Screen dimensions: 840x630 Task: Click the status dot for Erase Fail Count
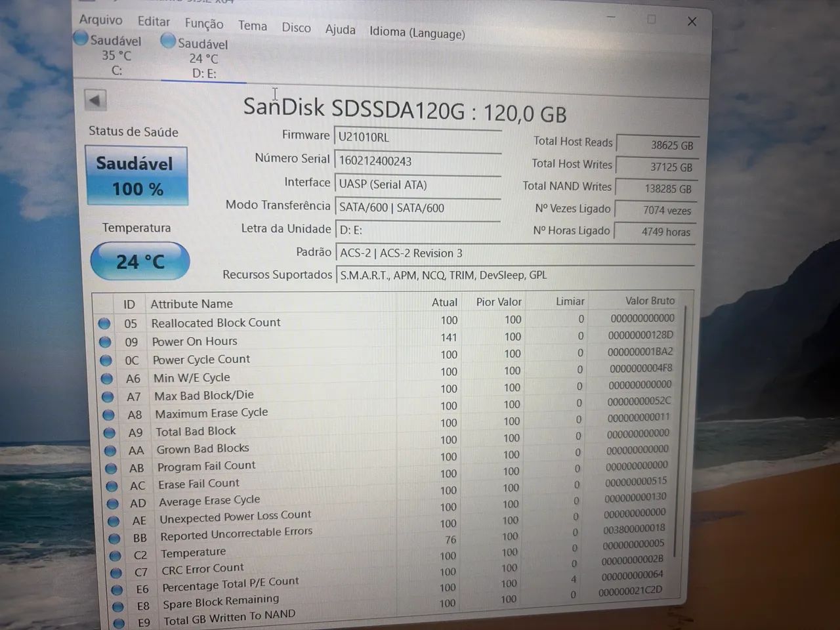tap(112, 486)
